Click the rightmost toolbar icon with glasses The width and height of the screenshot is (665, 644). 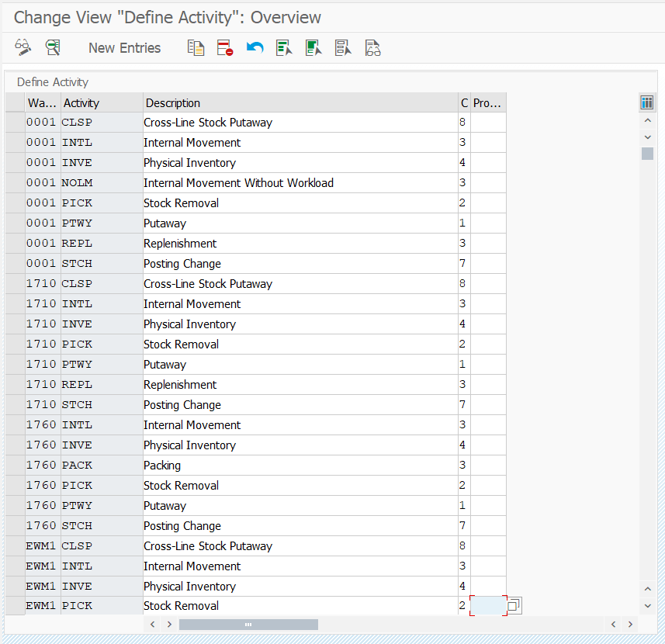[372, 48]
